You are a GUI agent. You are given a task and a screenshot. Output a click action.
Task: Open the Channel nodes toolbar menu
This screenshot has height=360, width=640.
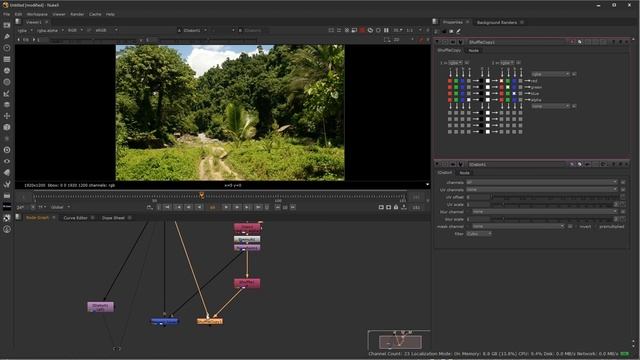click(7, 60)
